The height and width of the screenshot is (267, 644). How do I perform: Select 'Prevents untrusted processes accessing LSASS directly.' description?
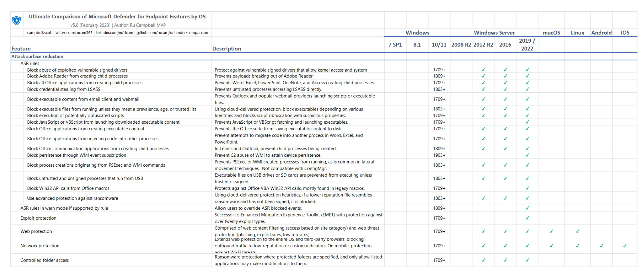point(268,89)
